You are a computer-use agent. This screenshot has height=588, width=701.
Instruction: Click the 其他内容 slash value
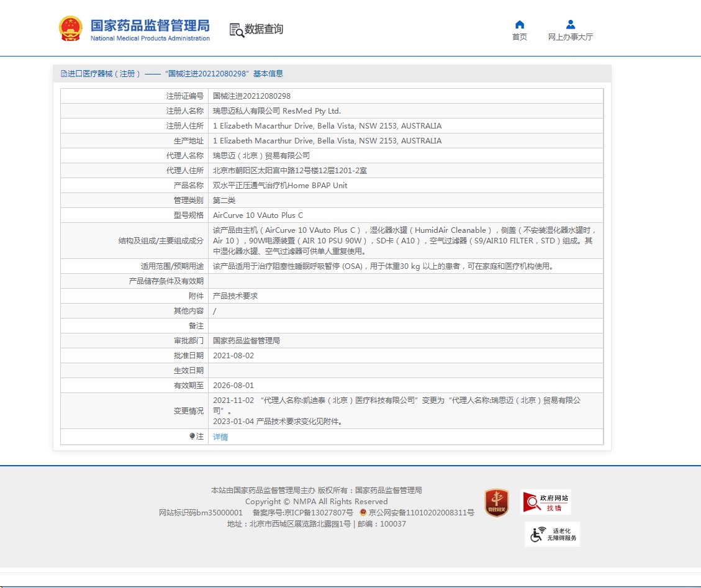coord(215,311)
